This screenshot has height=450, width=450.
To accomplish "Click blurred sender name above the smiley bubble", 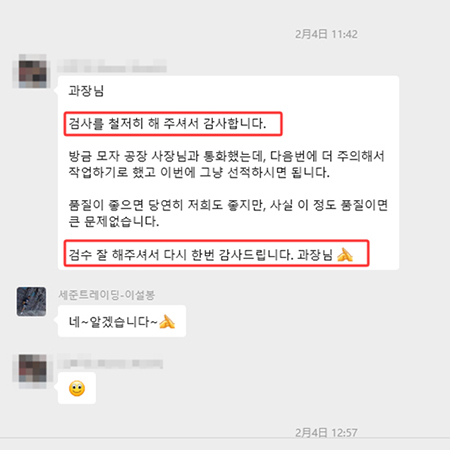I will point(110,362).
